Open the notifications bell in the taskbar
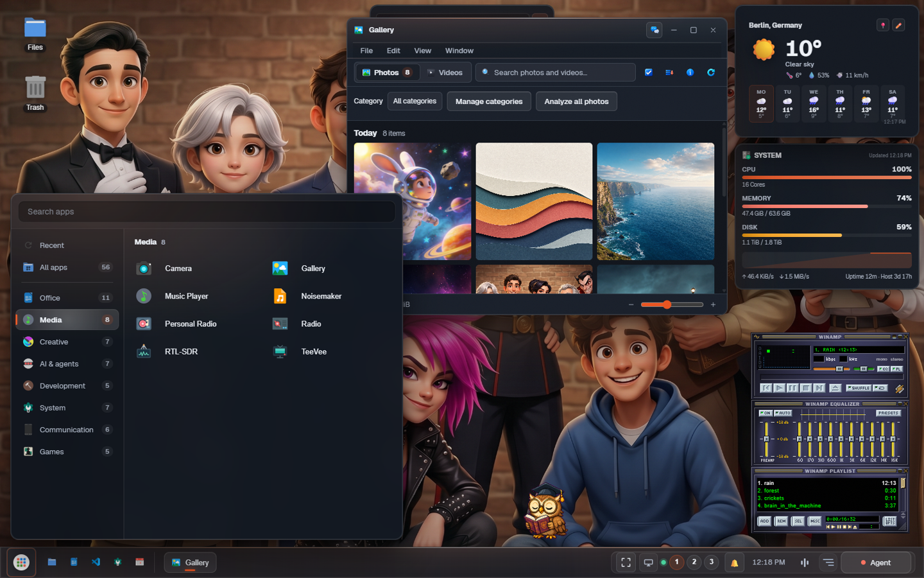The image size is (924, 578). tap(735, 563)
